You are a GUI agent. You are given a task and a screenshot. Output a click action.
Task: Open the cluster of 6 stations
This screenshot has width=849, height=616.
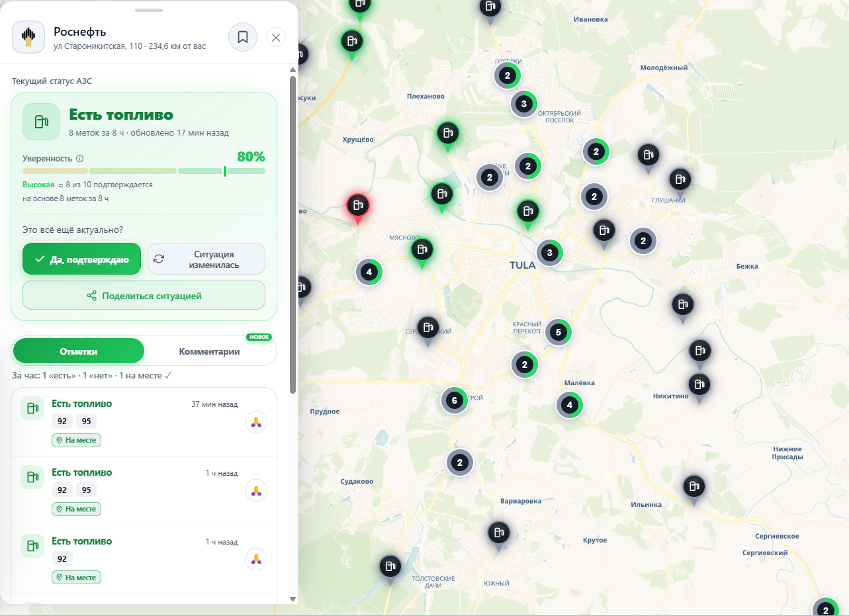pos(454,400)
